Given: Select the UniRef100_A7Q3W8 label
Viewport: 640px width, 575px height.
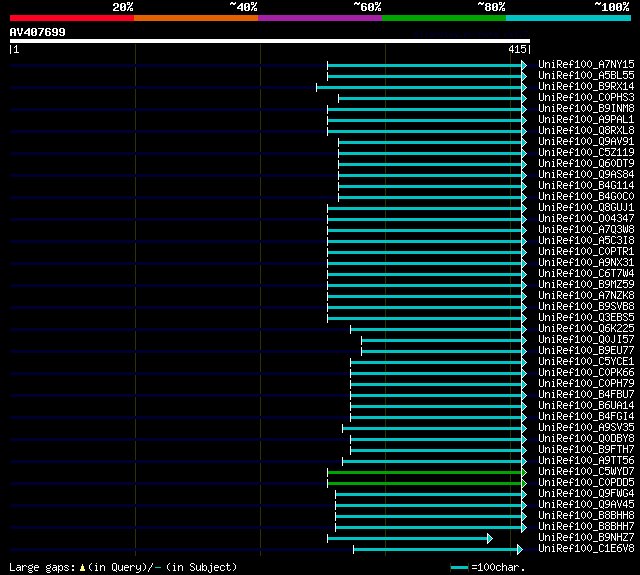Looking at the screenshot, I should click(586, 230).
